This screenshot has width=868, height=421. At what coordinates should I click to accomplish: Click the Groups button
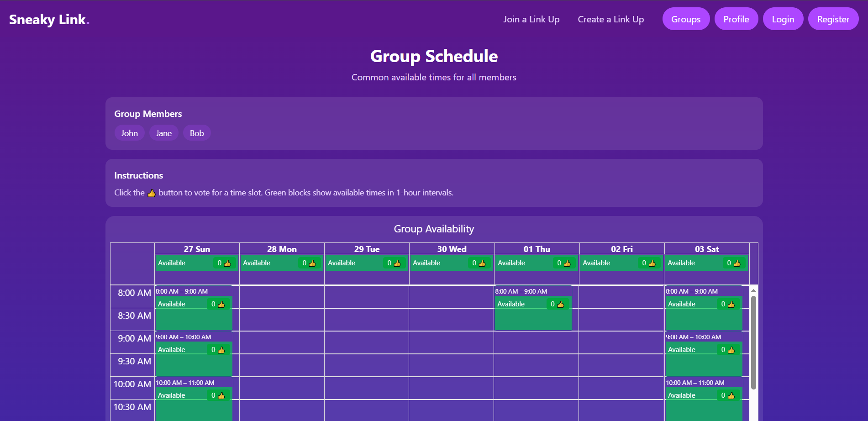[686, 19]
